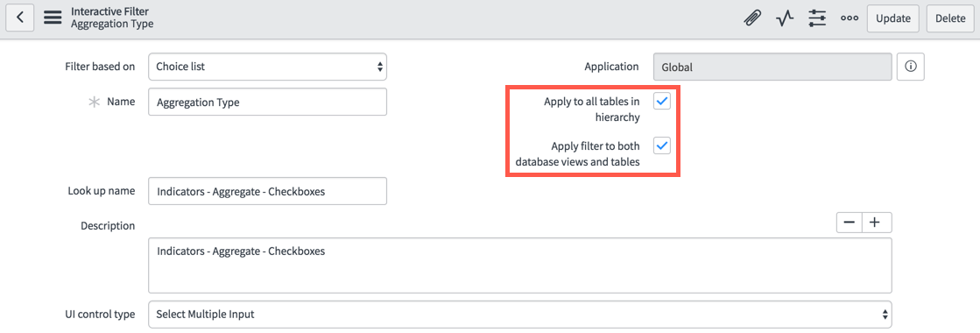Viewport: 980px width, 333px height.
Task: Click the Delete button
Action: tap(950, 18)
